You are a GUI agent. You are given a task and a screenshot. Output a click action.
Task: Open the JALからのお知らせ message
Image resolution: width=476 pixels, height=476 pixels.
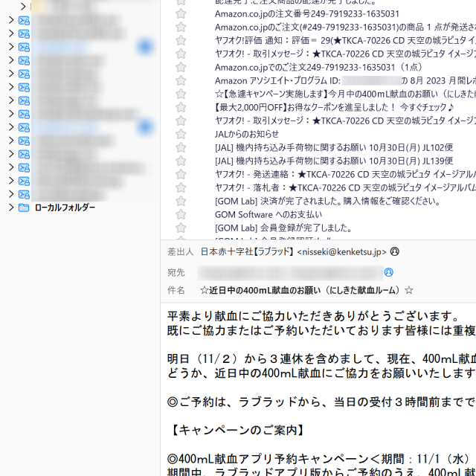coord(247,134)
